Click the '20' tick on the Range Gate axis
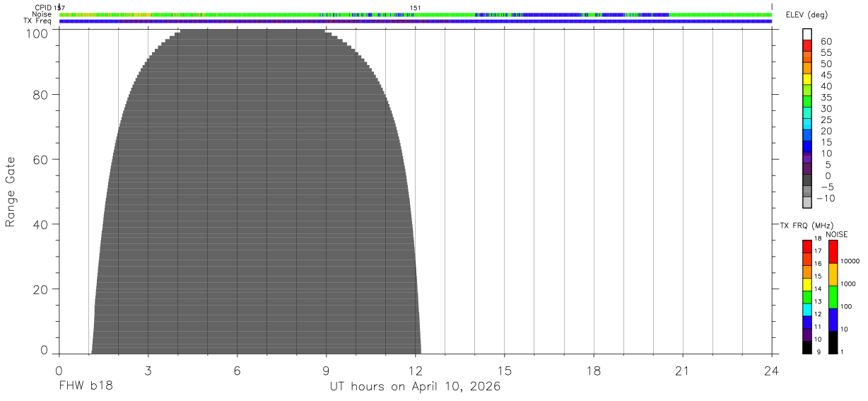 41,289
